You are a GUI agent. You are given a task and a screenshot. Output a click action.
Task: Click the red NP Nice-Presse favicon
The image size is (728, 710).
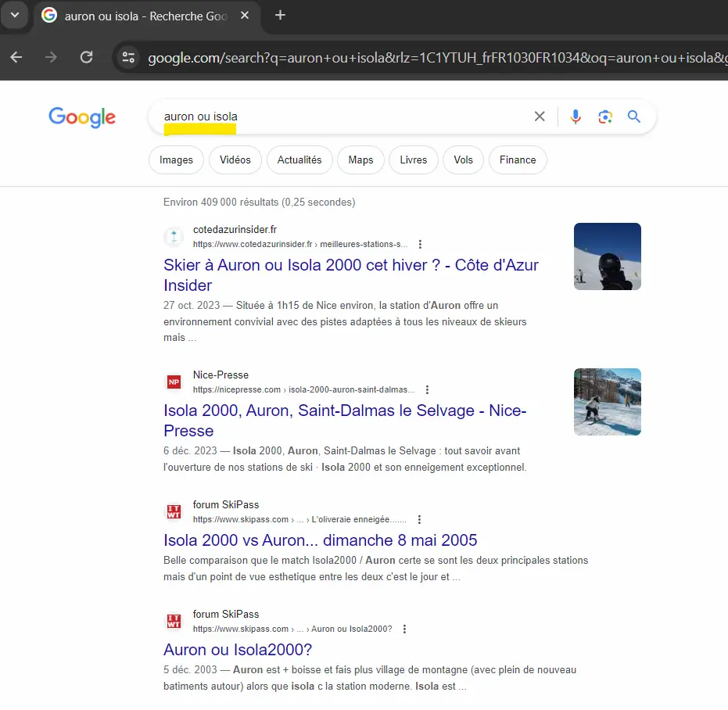pyautogui.click(x=174, y=382)
